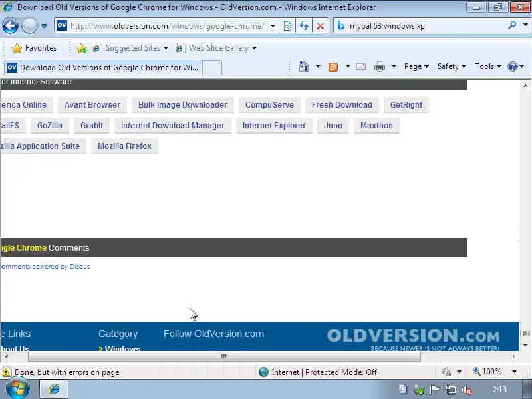Open the Page menu
The width and height of the screenshot is (532, 399).
tap(416, 66)
